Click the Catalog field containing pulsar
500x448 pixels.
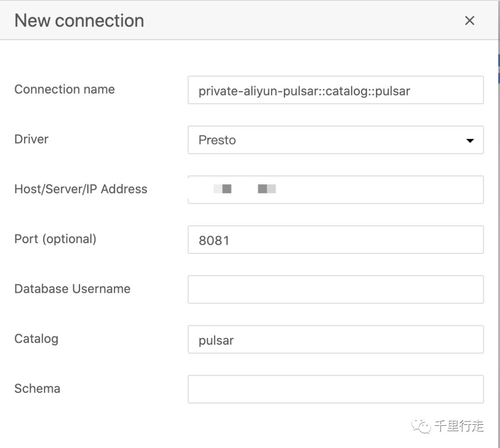coord(336,339)
